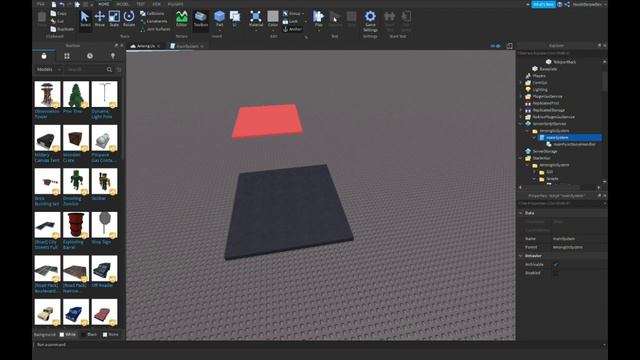Image resolution: width=640 pixels, height=360 pixels.
Task: Click the Toolbox search field
Action: (85, 70)
